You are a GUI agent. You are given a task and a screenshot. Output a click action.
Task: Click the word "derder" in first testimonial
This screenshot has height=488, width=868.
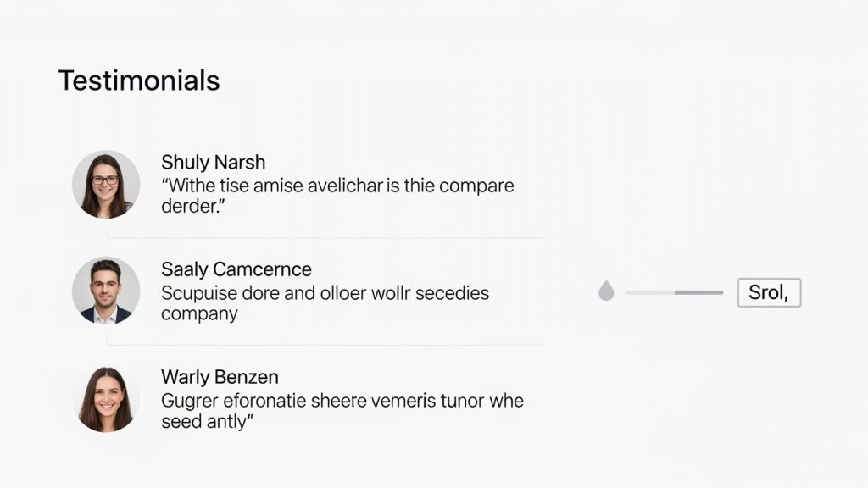pyautogui.click(x=189, y=207)
